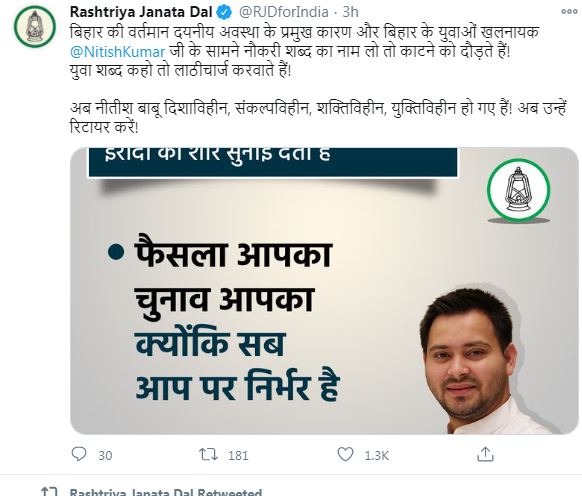Click the lantern logo inside the poster

(519, 190)
